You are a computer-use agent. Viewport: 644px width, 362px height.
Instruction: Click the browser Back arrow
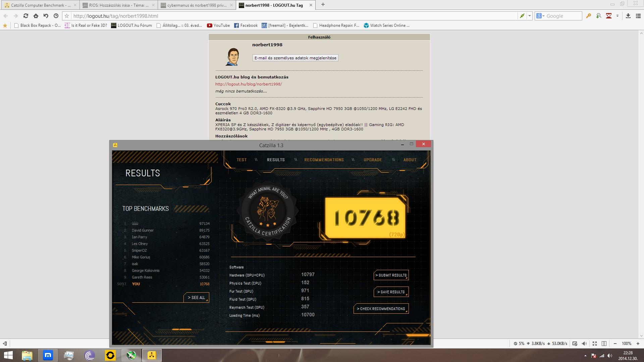(6, 16)
